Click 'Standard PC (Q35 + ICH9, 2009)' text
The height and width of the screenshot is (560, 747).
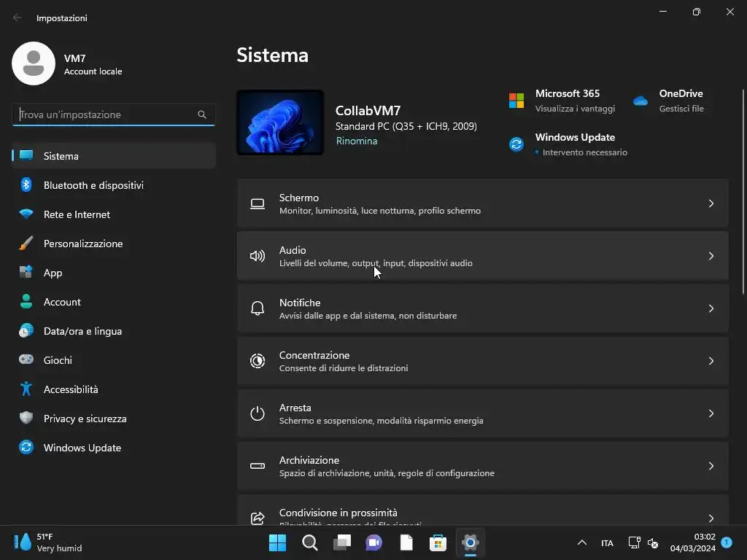click(x=406, y=126)
